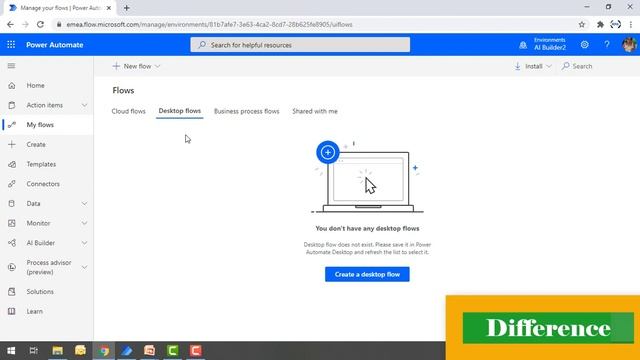The image size is (640, 360).
Task: Open Chrome three-dot menu
Action: coord(631,24)
